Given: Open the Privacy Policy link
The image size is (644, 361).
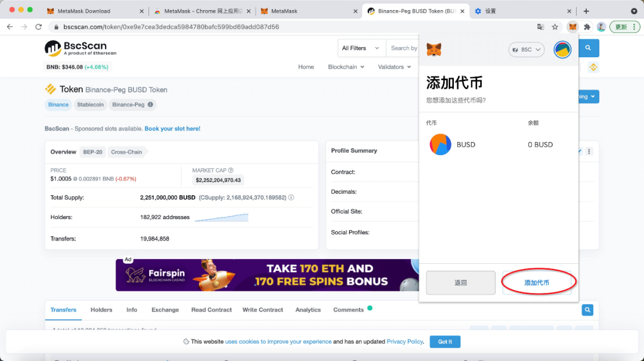Looking at the screenshot, I should pos(404,342).
